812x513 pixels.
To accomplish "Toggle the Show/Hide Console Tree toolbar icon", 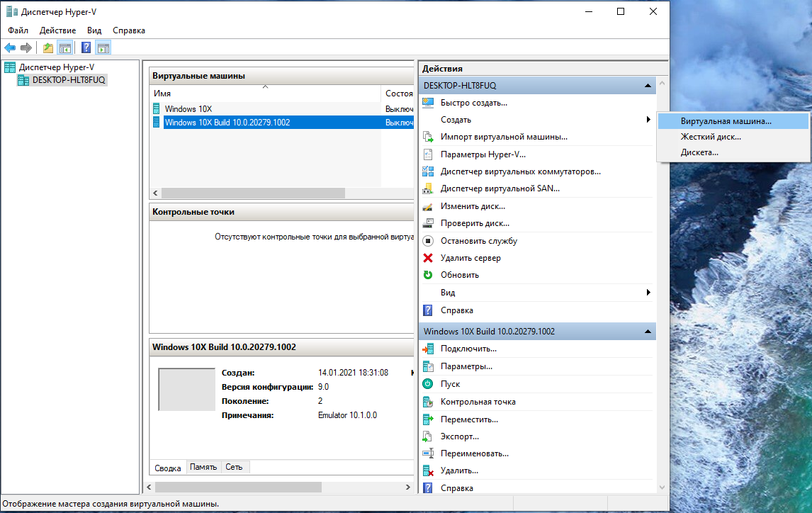I will [x=65, y=48].
